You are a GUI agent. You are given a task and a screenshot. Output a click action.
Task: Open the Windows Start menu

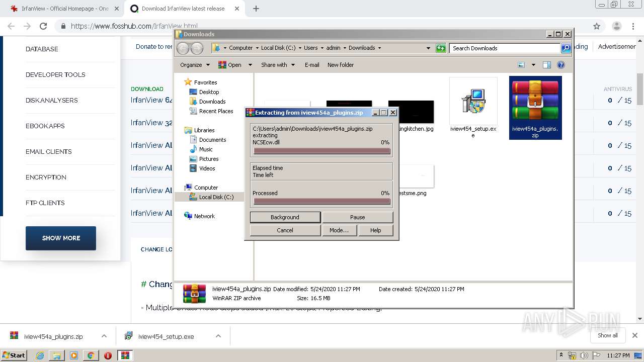click(14, 355)
